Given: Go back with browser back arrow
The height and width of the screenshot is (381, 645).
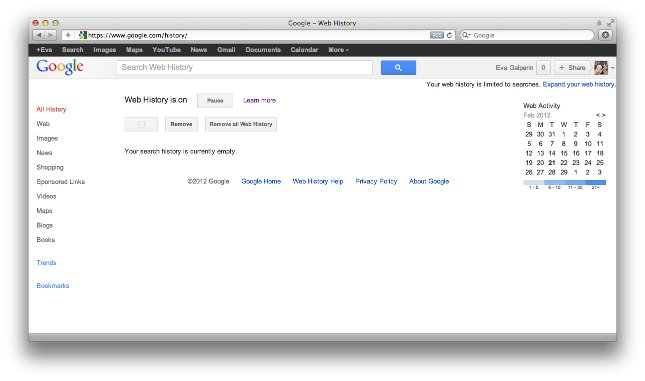Looking at the screenshot, I should tap(39, 35).
